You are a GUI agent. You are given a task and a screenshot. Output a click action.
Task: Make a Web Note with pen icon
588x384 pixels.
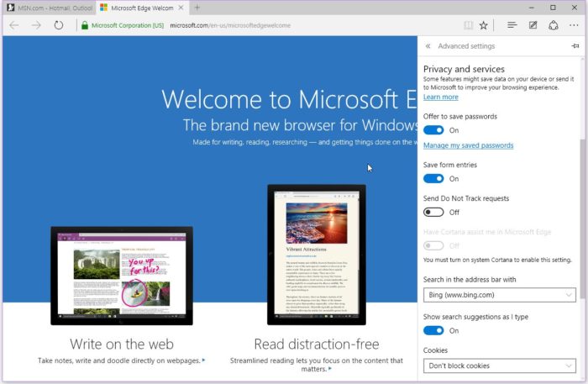(533, 25)
